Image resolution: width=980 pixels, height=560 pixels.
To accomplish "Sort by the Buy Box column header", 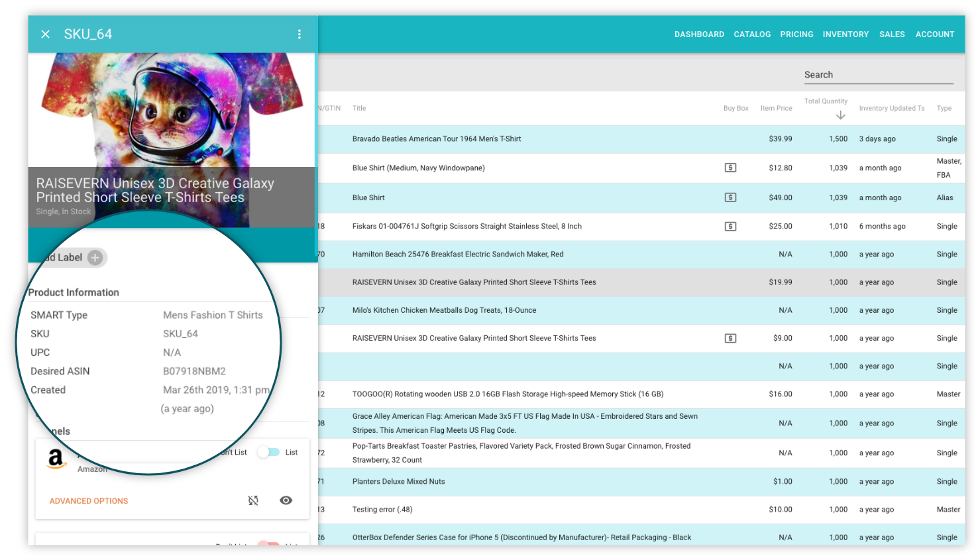I will [x=735, y=108].
